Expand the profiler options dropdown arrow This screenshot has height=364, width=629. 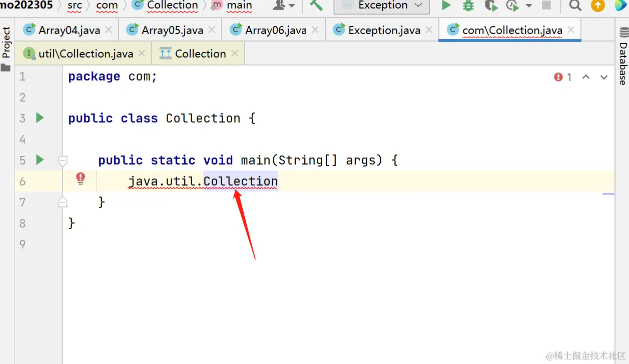pyautogui.click(x=528, y=6)
